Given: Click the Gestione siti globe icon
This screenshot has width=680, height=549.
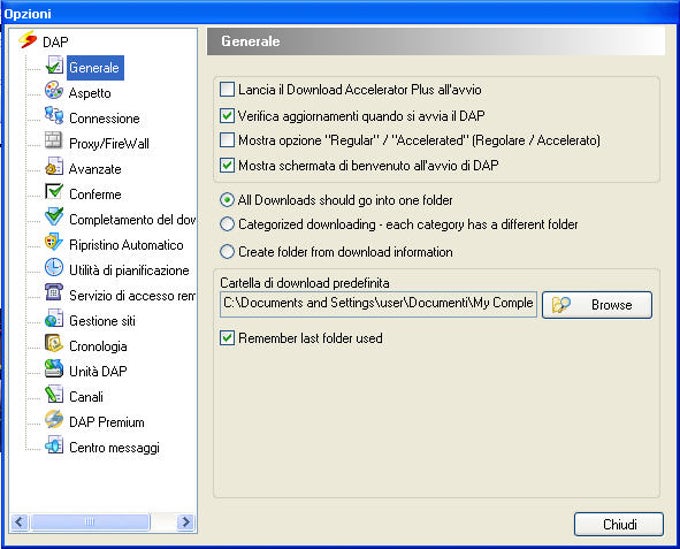Looking at the screenshot, I should click(x=54, y=318).
